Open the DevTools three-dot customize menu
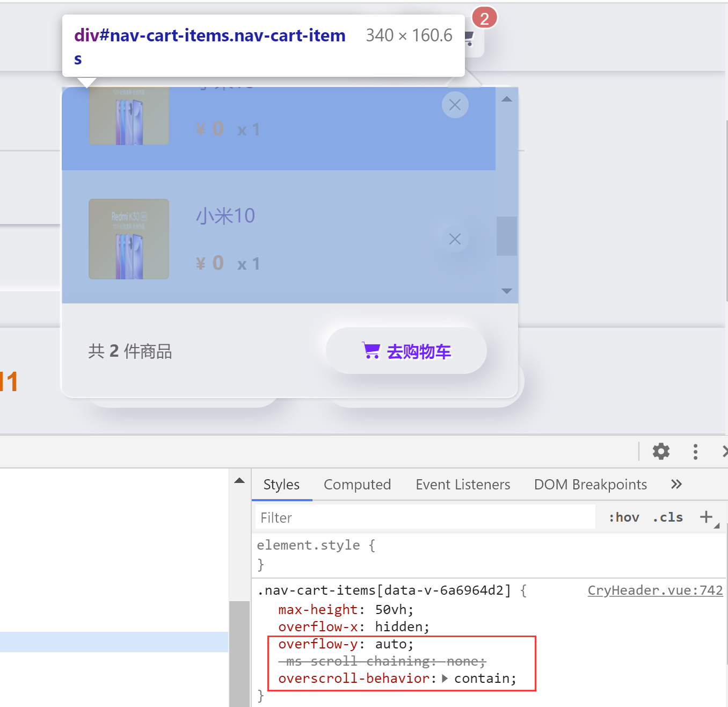This screenshot has height=707, width=728. pos(695,451)
